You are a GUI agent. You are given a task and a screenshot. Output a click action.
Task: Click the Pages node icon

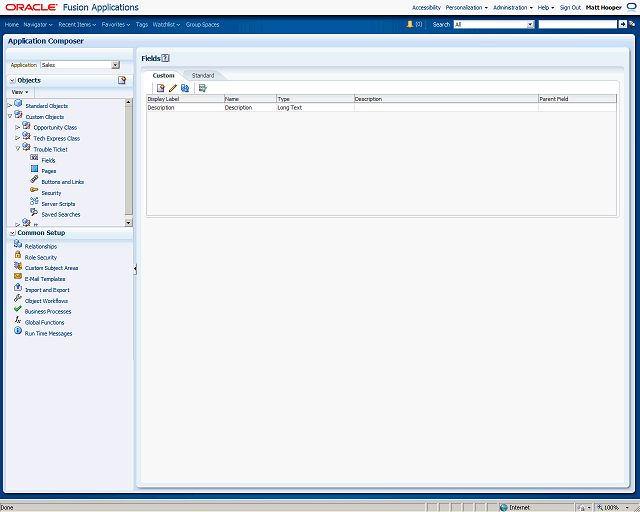[x=34, y=169]
